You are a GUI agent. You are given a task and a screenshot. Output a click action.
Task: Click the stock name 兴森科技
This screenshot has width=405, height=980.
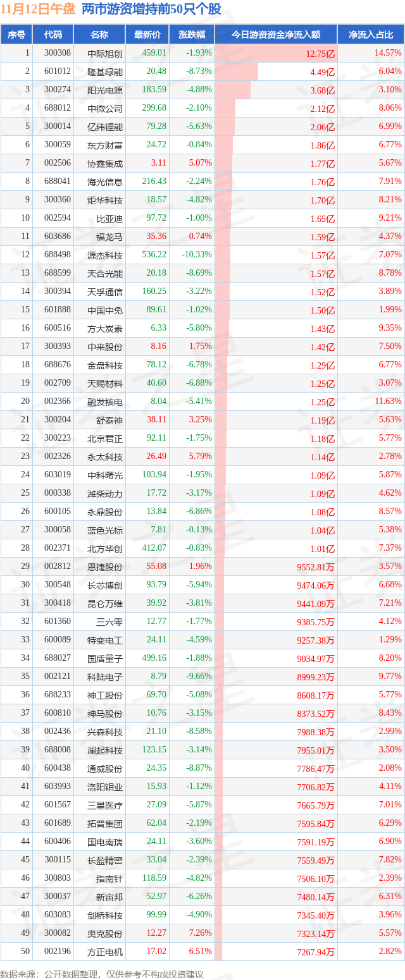[x=105, y=732]
